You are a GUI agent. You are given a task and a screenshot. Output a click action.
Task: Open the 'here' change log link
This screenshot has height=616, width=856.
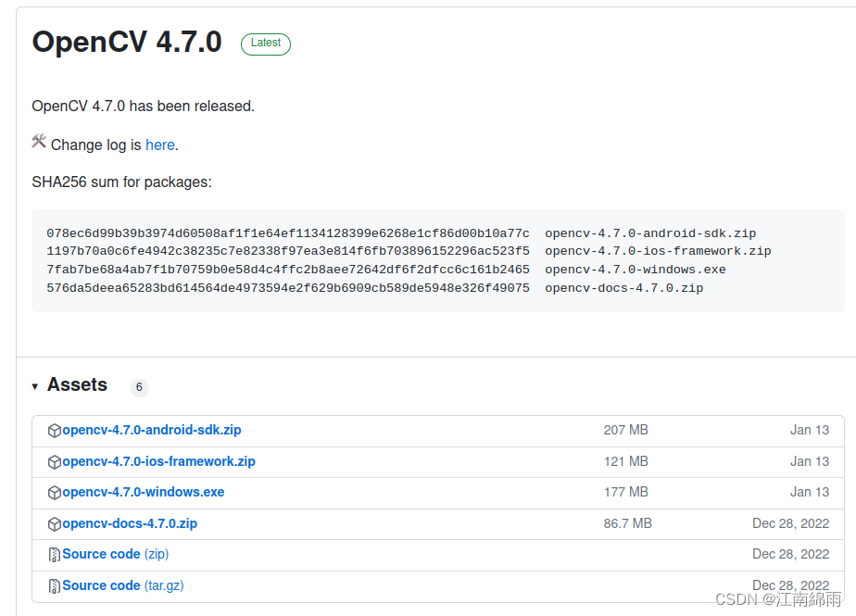(160, 145)
